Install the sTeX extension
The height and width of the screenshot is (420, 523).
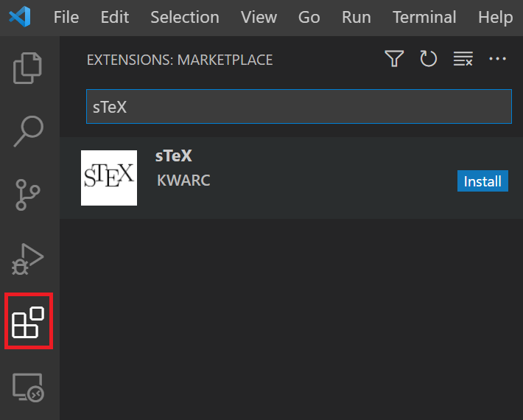482,181
